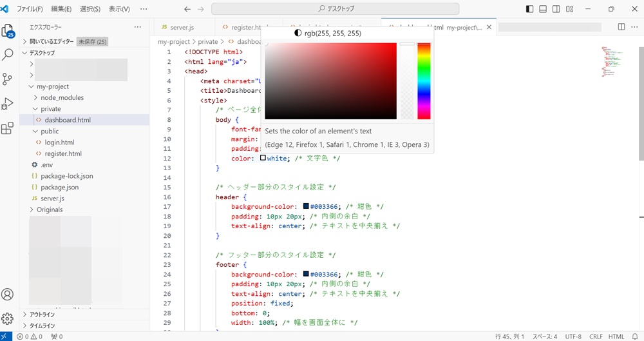Toggle primary side bar layout icon

tap(530, 8)
